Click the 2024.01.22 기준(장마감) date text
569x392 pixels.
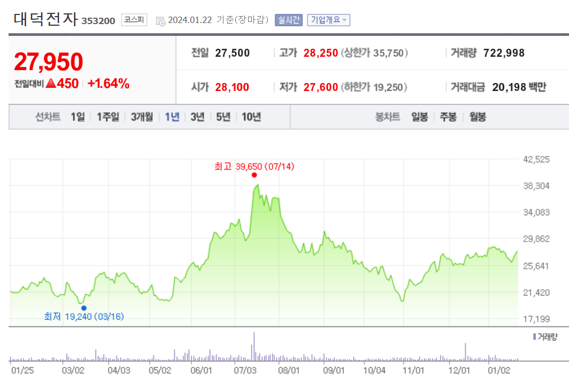tap(218, 20)
